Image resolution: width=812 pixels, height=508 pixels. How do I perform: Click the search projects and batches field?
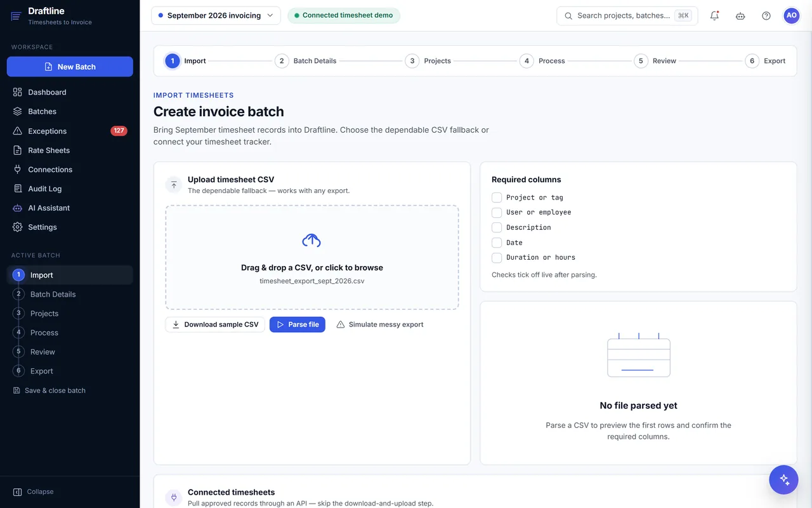[627, 16]
